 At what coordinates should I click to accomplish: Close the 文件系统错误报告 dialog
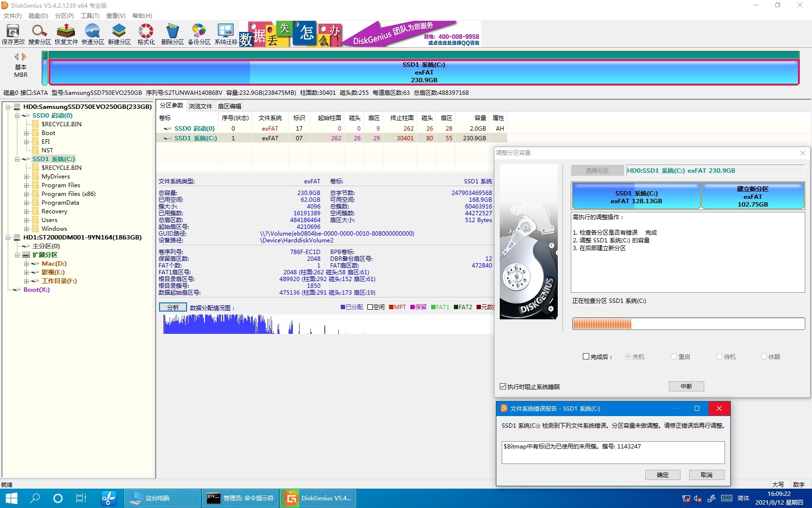pos(719,408)
